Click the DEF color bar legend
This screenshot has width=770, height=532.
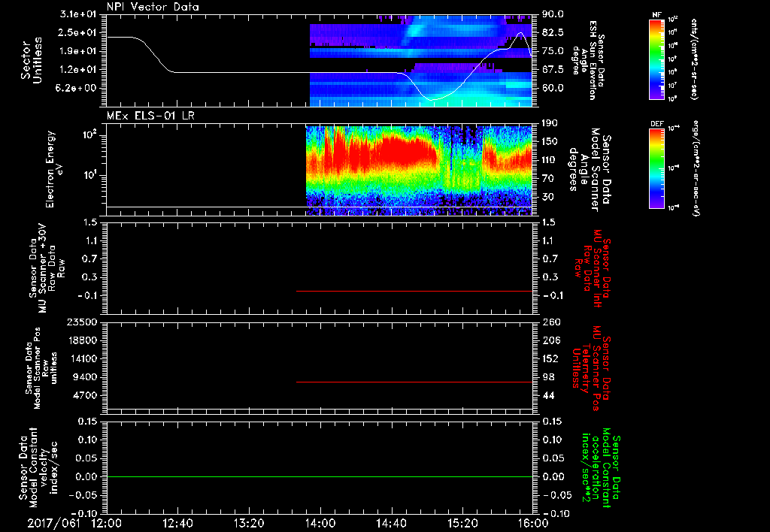(657, 168)
